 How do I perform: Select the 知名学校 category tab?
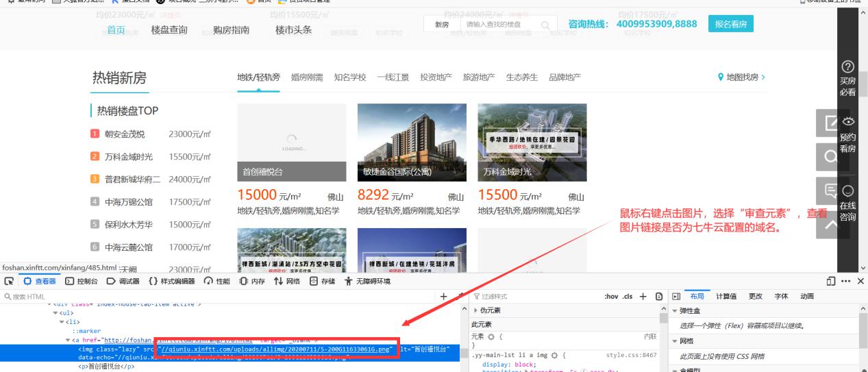coord(350,77)
